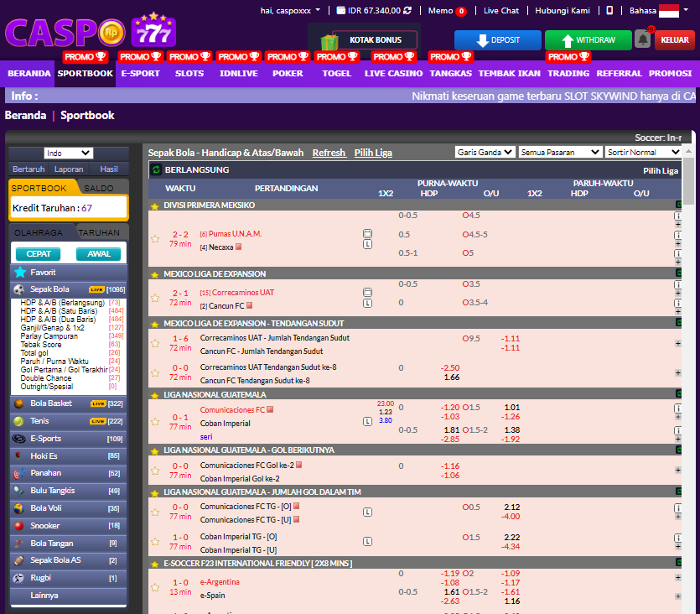Expand more markets for Comunicaciones FC Gol ke-2

[x=677, y=471]
